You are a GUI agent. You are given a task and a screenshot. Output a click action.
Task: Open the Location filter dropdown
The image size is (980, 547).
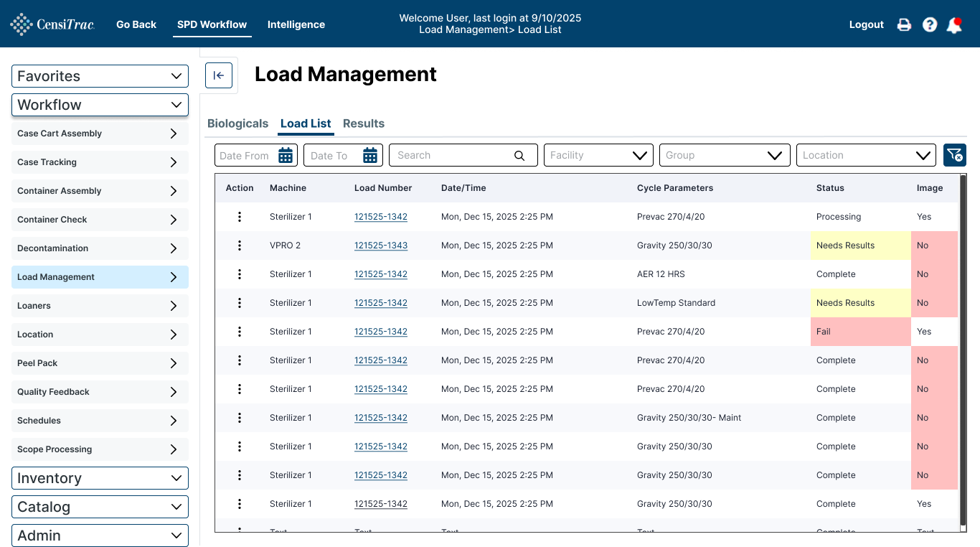pos(866,155)
